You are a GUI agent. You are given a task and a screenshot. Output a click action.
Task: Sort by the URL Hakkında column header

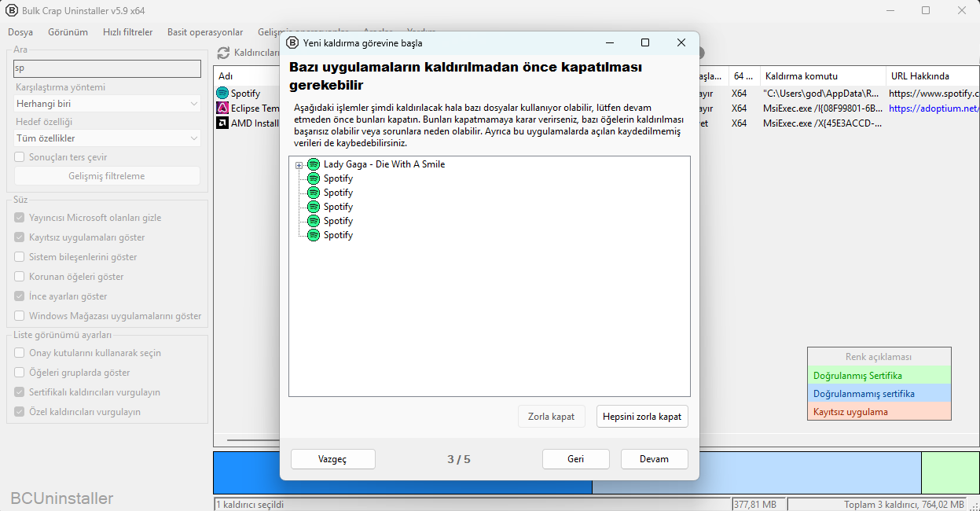933,76
